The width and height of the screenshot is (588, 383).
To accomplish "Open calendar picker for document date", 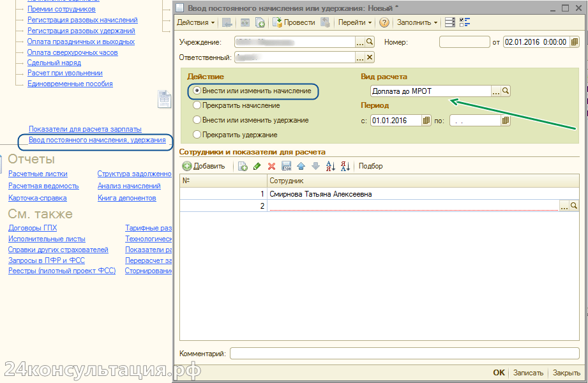I will coord(575,42).
